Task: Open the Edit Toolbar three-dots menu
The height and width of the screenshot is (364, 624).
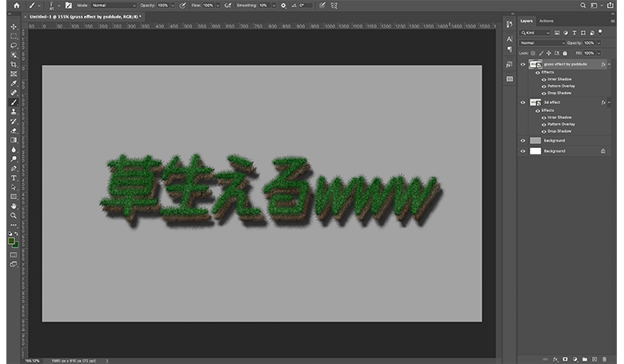Action: [14, 225]
